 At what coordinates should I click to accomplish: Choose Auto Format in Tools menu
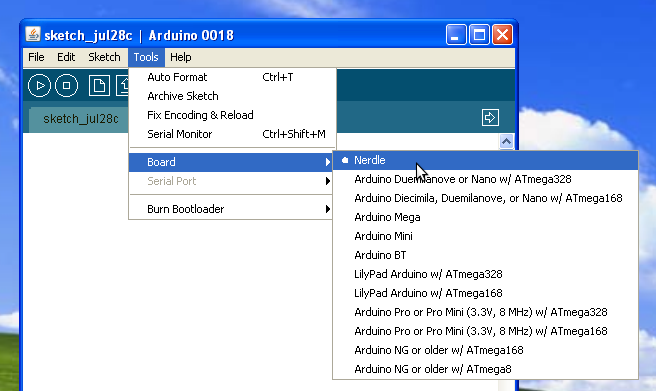233,77
